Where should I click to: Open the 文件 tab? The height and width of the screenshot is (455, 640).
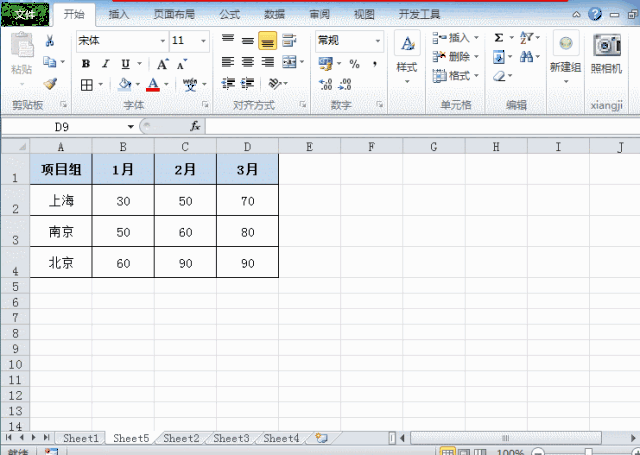click(25, 15)
